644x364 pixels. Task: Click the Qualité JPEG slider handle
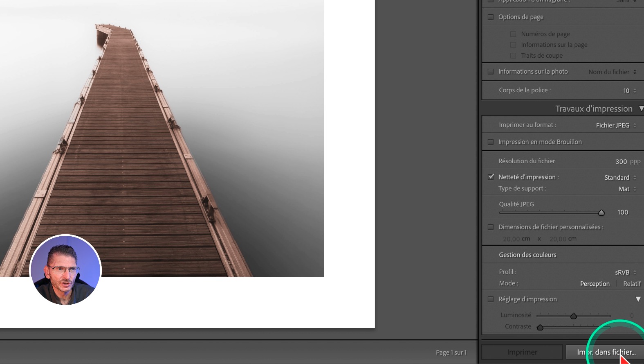601,213
